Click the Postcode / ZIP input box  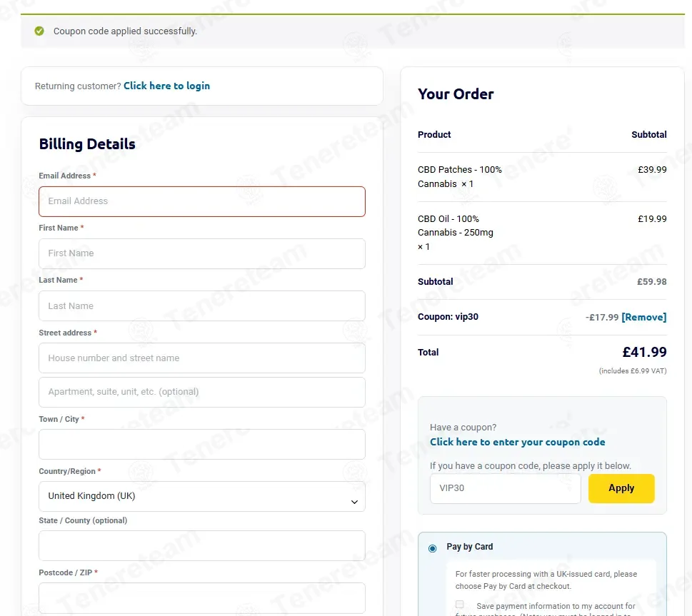tap(201, 598)
